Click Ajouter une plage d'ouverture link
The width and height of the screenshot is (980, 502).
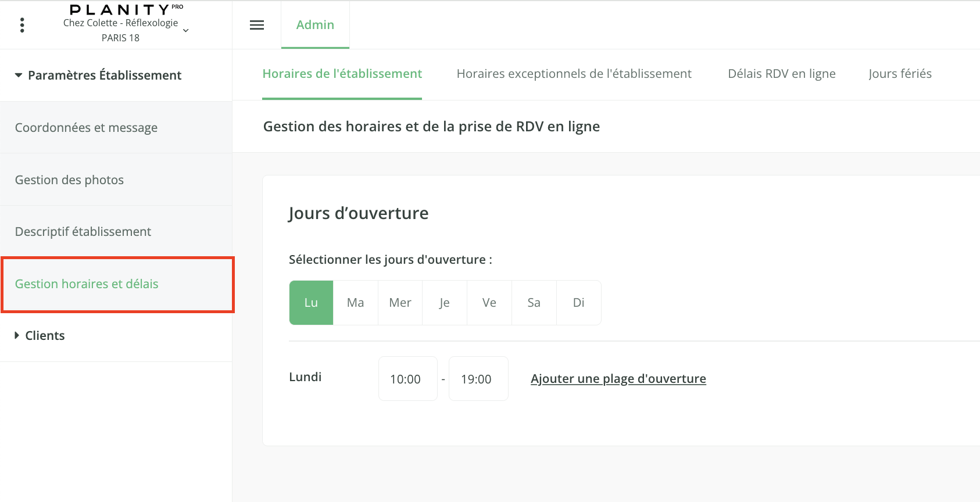click(618, 379)
